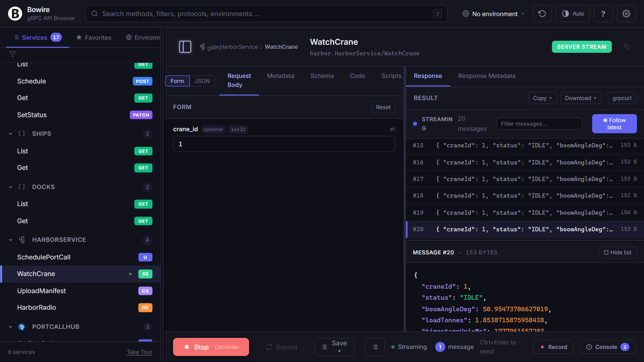This screenshot has height=362, width=644.
Task: Open the Download result dropdown
Action: pos(581,98)
